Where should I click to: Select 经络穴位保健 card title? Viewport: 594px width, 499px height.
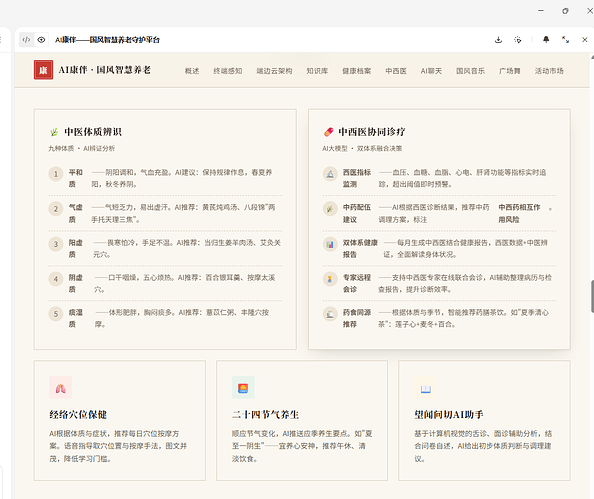pos(78,415)
